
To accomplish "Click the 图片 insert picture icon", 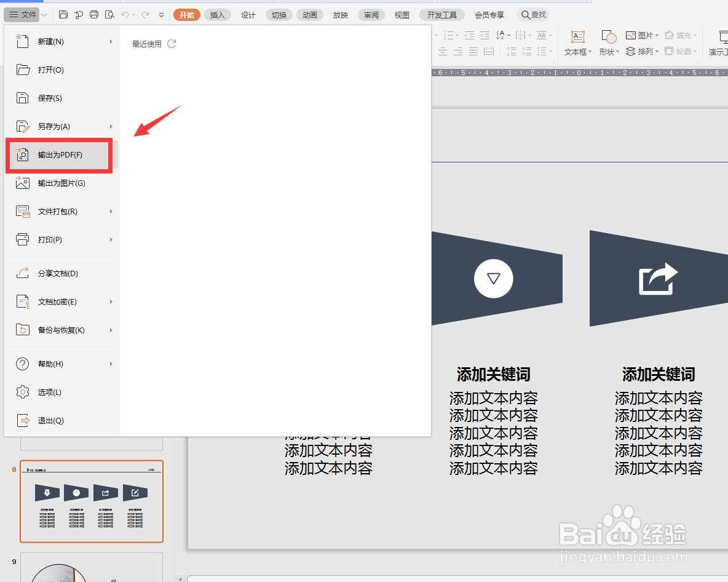I will coord(630,35).
